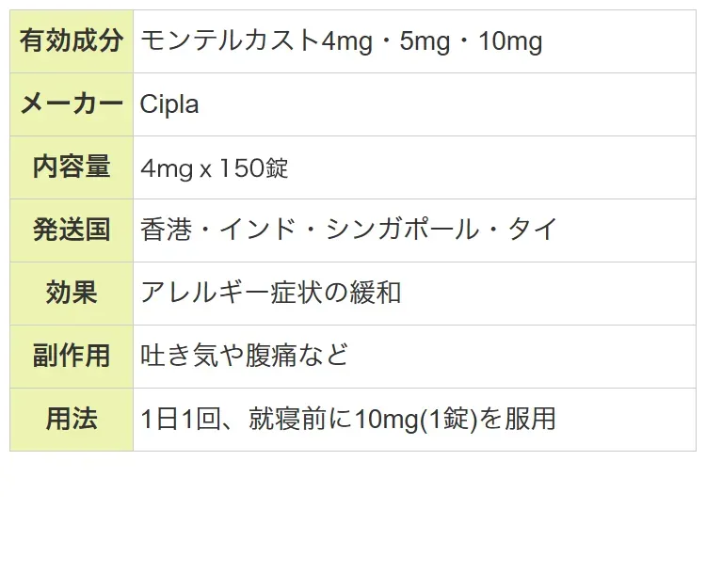Click the 有効成分 header cell

pyautogui.click(x=72, y=41)
